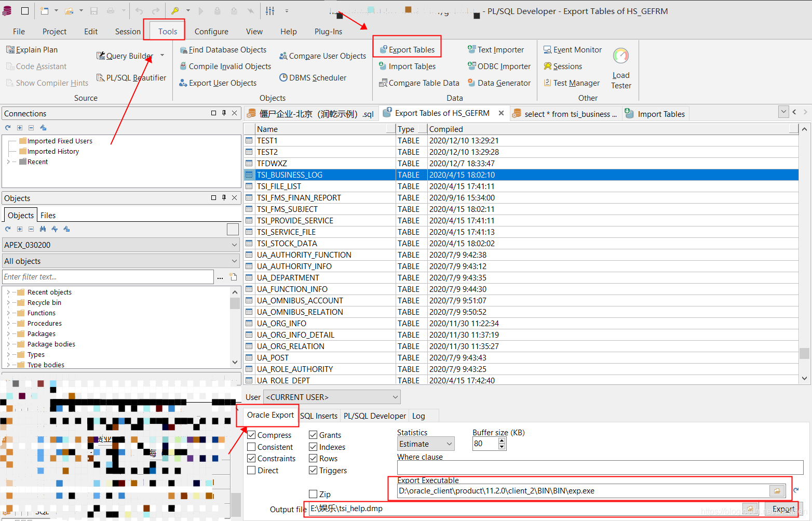Open Find Database Objects
812x521 pixels.
[223, 50]
